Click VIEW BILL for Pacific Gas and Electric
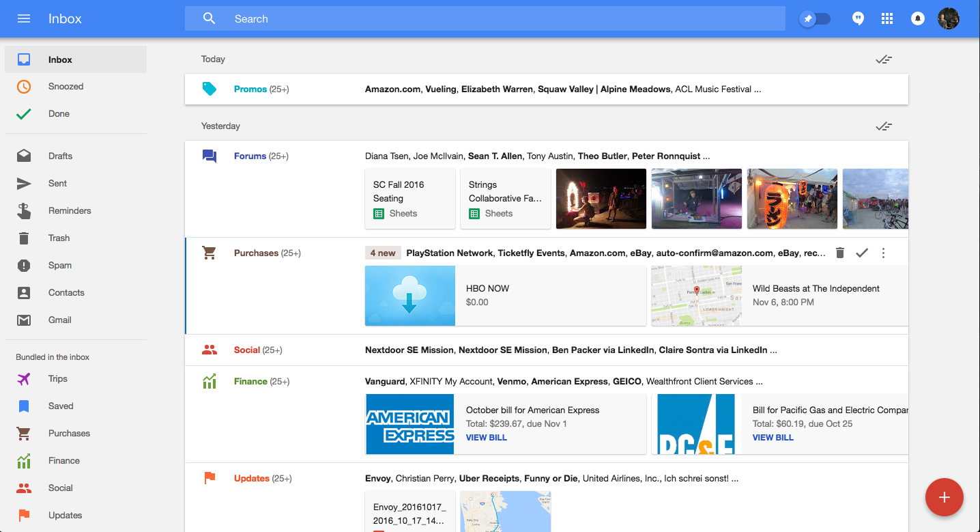 click(773, 438)
